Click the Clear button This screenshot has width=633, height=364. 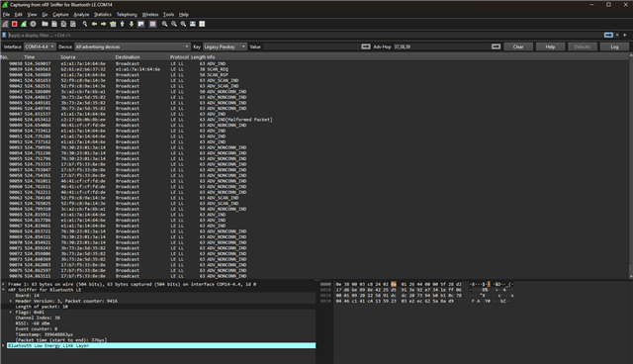[x=518, y=46]
